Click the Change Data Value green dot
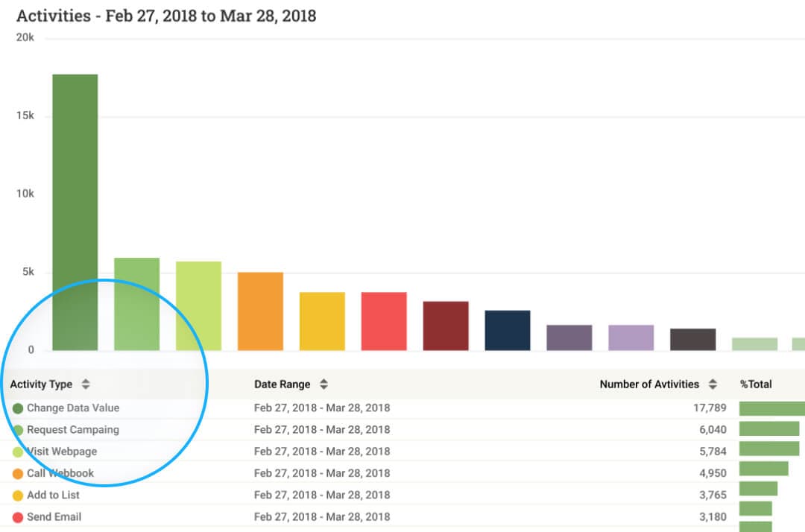The width and height of the screenshot is (805, 532). pyautogui.click(x=18, y=408)
